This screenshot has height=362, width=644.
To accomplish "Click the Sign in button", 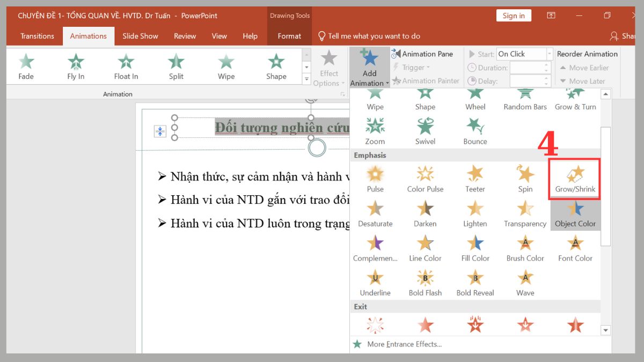I will click(513, 15).
